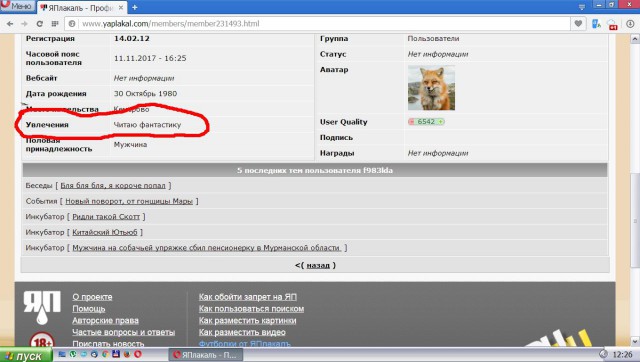Screen dimensions: 640x362
Task: Launch uTorrent from quick launch
Action: pyautogui.click(x=73, y=354)
